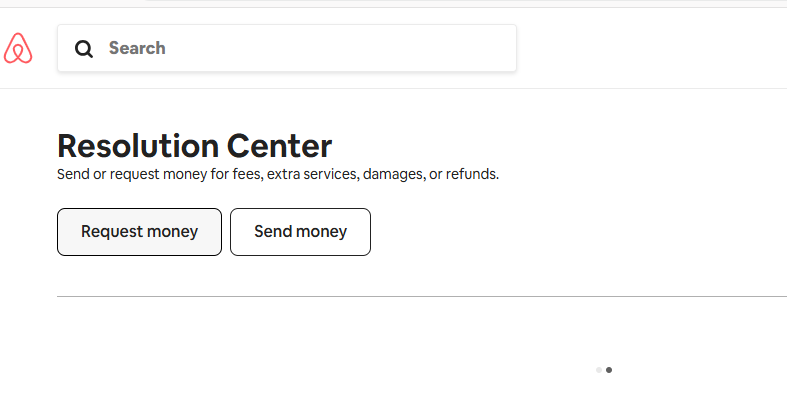Start a money request
Image resolution: width=787 pixels, height=412 pixels.
139,232
